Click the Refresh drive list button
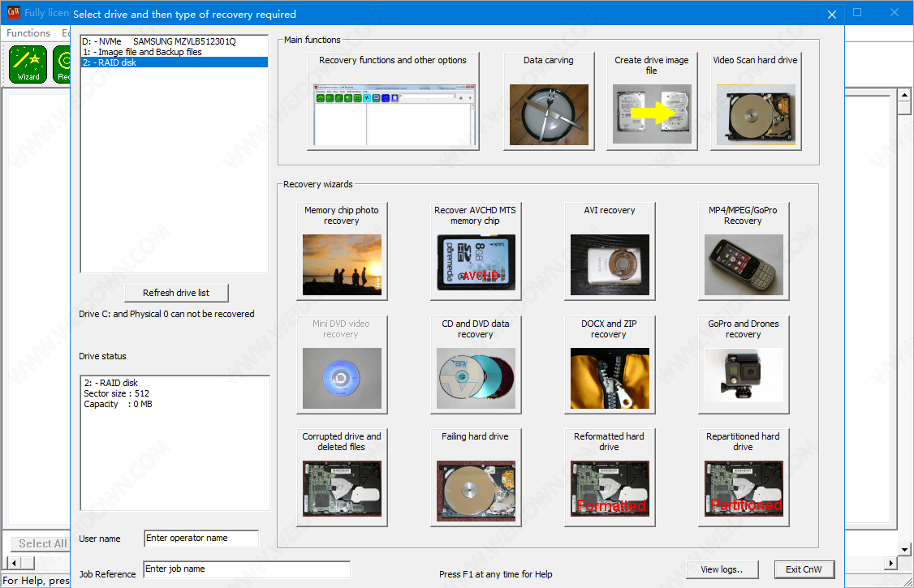Screen dimensions: 914x588 [x=176, y=293]
